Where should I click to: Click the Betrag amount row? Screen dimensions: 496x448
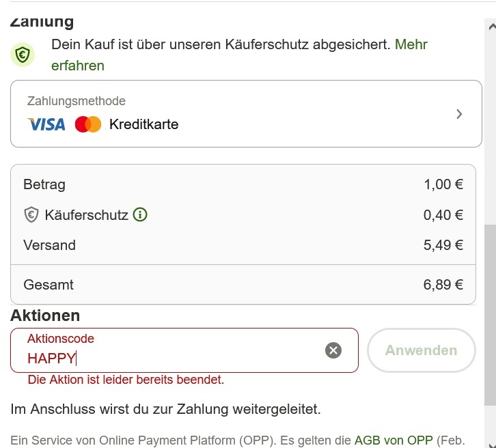[x=243, y=184]
